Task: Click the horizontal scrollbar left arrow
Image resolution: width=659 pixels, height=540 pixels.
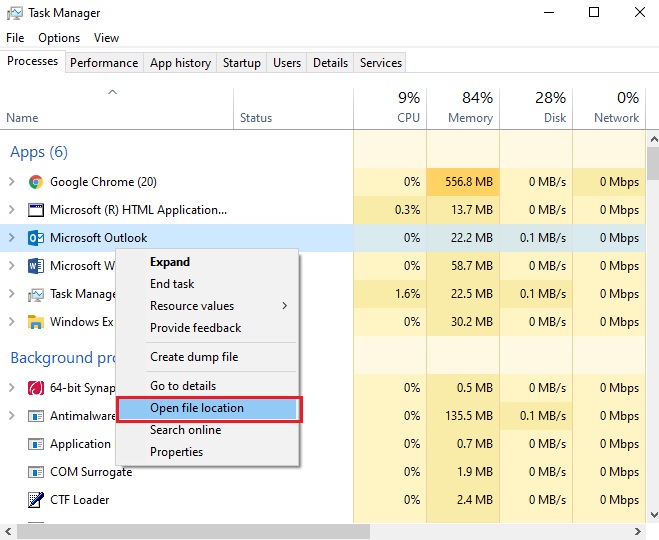Action: [x=8, y=531]
